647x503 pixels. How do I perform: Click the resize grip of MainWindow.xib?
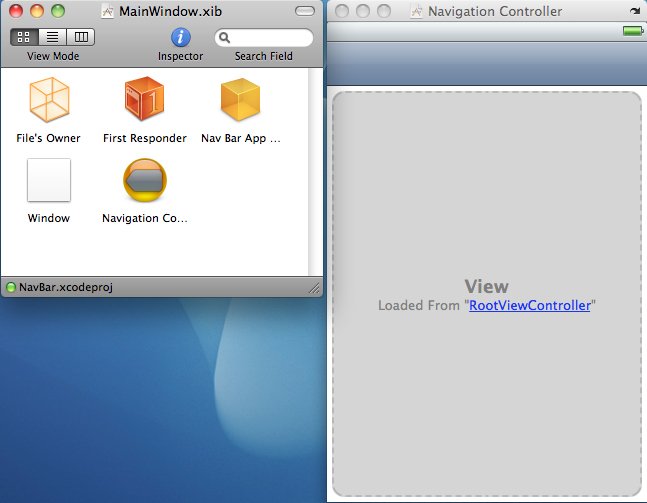coord(314,288)
